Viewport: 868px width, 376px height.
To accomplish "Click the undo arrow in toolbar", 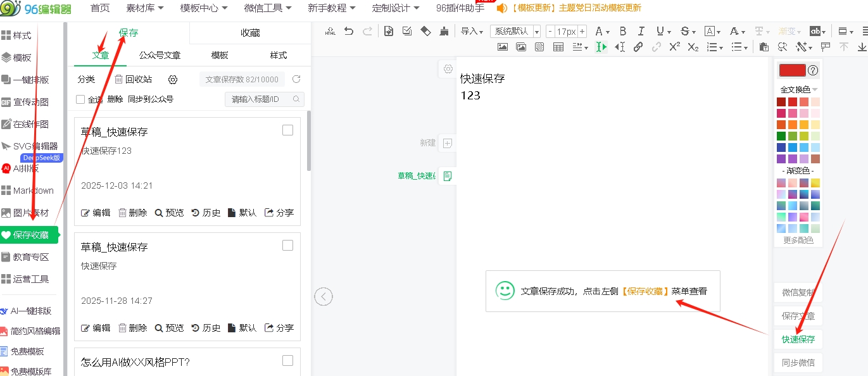I will coord(348,31).
